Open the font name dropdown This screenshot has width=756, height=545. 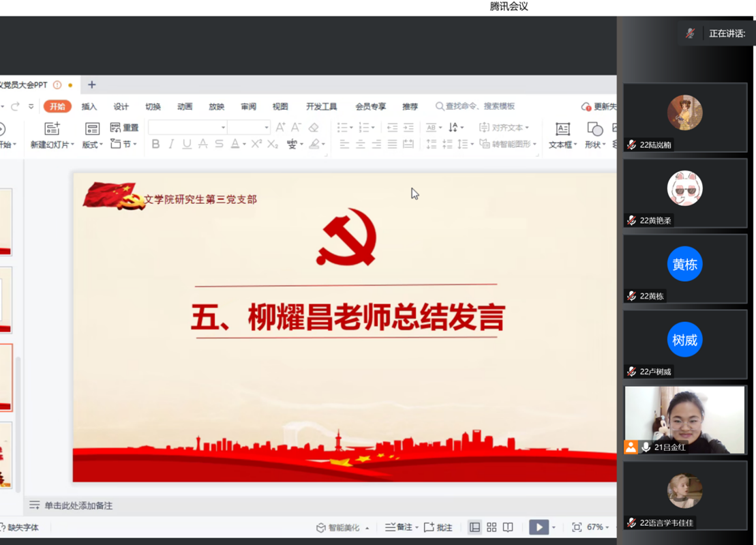coord(223,128)
